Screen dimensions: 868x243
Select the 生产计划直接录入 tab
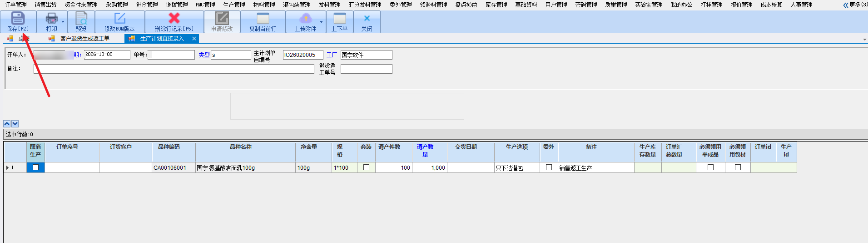click(x=162, y=39)
